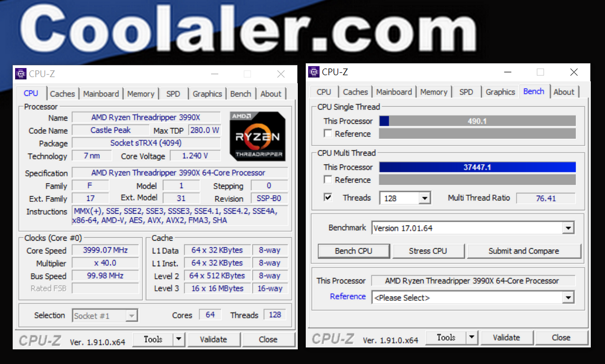Click the Multi Thread Ratio value 76.41
The image size is (605, 364).
click(546, 198)
